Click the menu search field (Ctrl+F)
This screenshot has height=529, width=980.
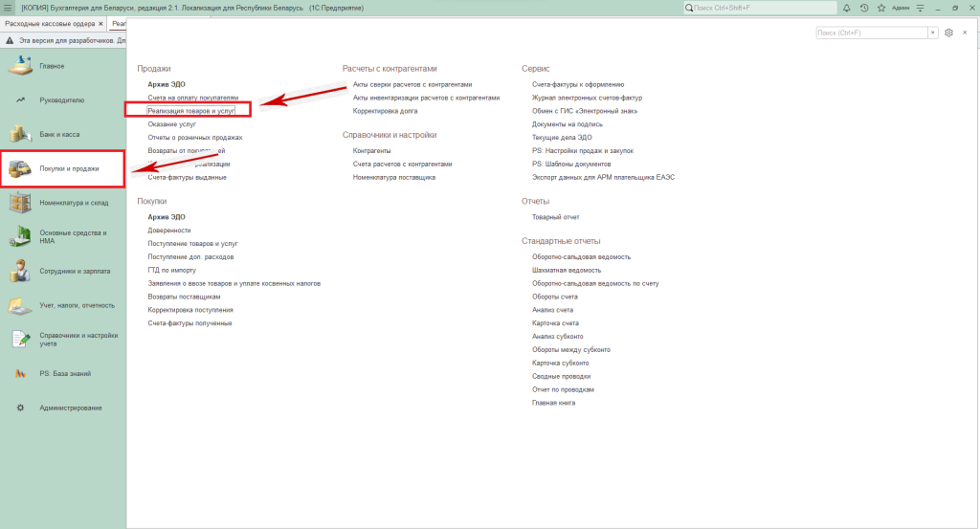(x=871, y=33)
